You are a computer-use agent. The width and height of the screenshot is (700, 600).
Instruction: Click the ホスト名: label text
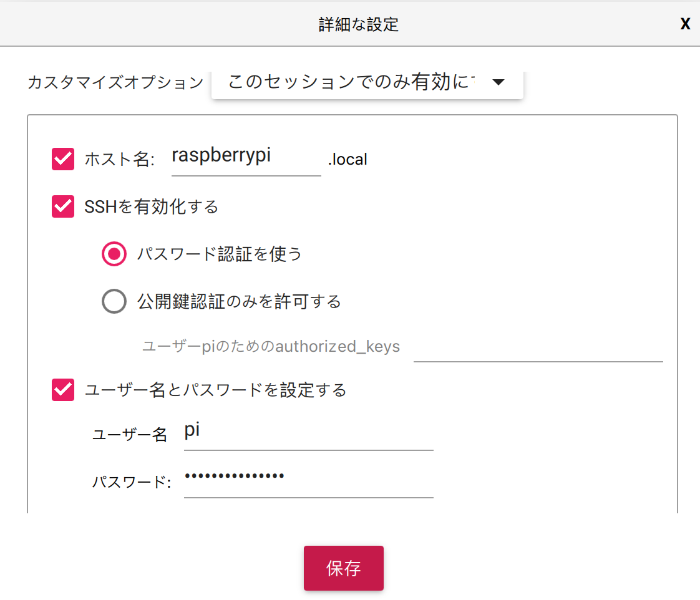[x=119, y=160]
